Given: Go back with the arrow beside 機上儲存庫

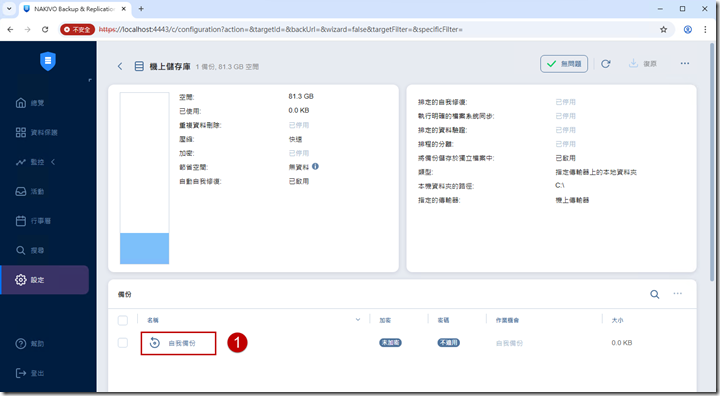Looking at the screenshot, I should click(120, 66).
